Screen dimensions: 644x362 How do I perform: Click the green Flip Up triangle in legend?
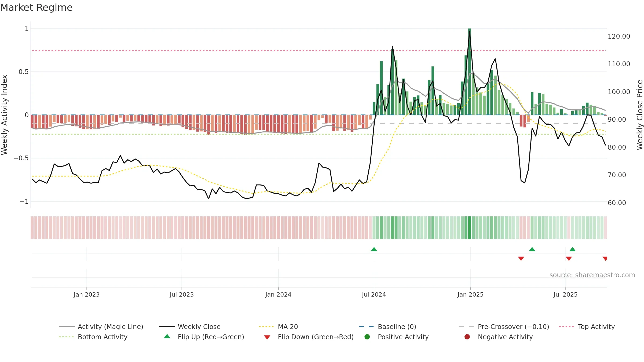[167, 336]
